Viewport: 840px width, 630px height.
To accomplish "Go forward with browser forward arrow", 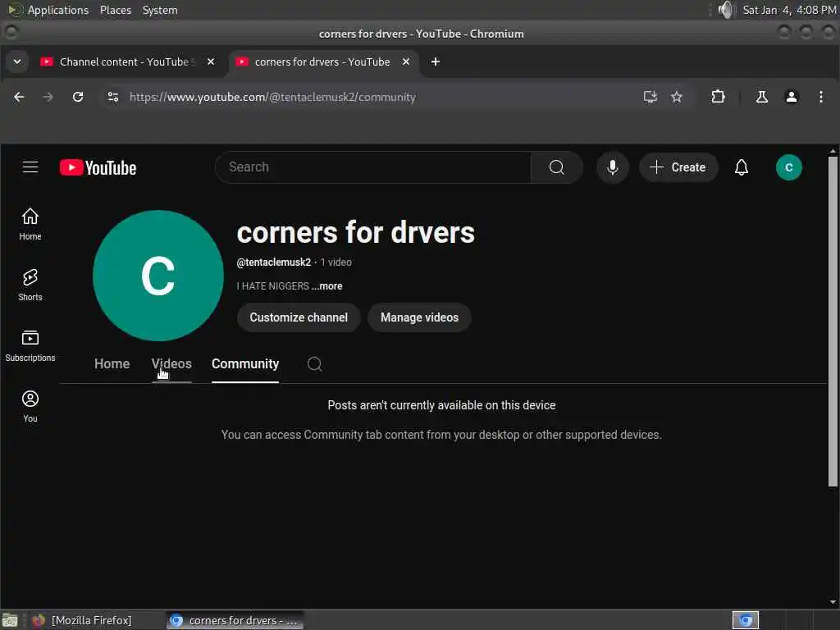I will 48,97.
